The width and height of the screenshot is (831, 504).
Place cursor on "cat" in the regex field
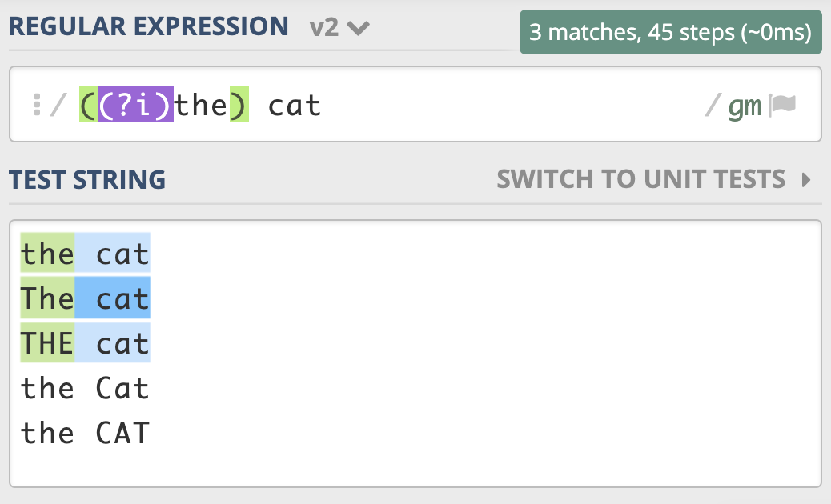(x=294, y=106)
